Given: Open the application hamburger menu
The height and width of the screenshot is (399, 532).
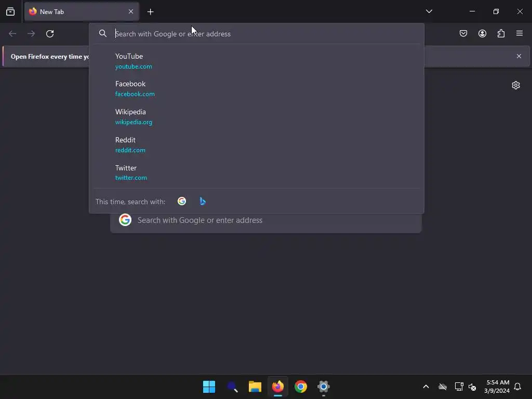Looking at the screenshot, I should (x=520, y=33).
